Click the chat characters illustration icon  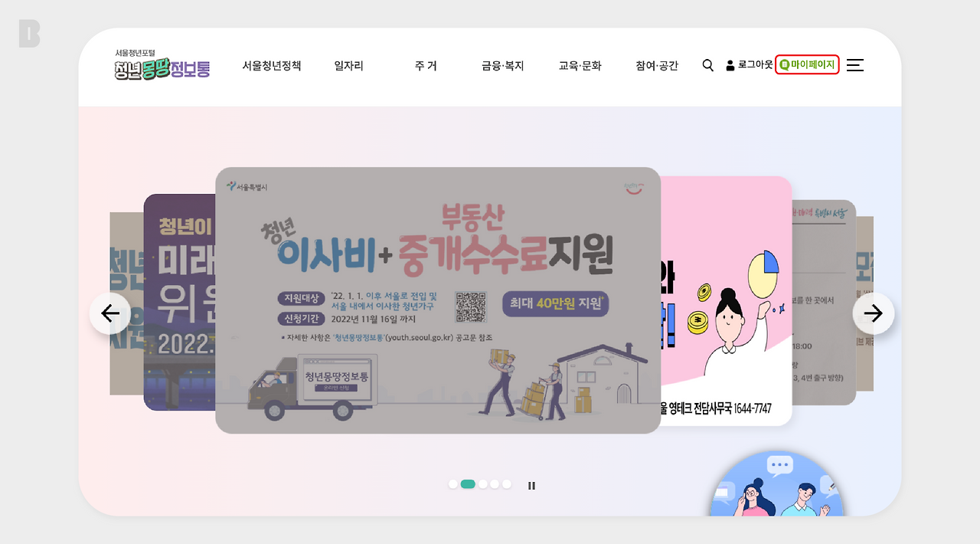778,484
